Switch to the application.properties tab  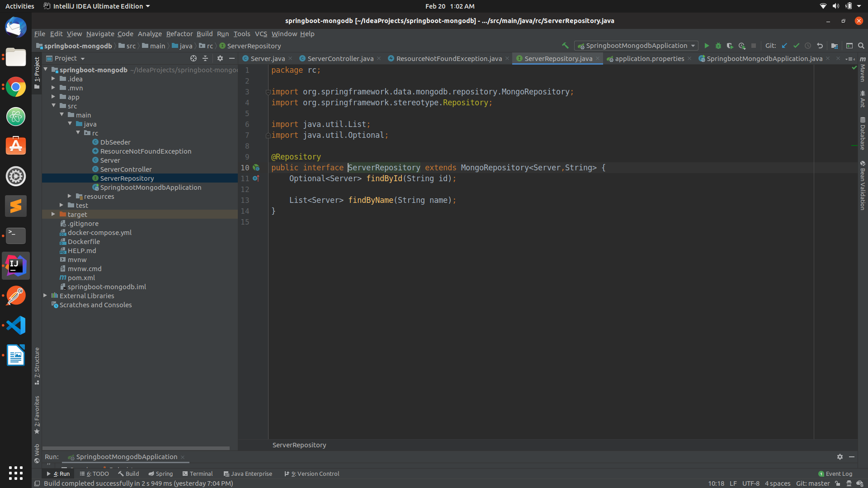648,58
